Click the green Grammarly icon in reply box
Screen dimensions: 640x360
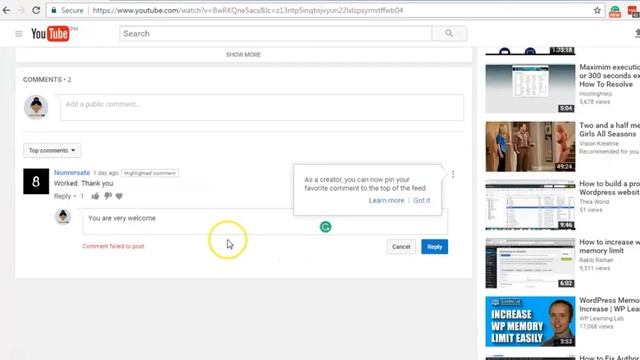pos(325,227)
